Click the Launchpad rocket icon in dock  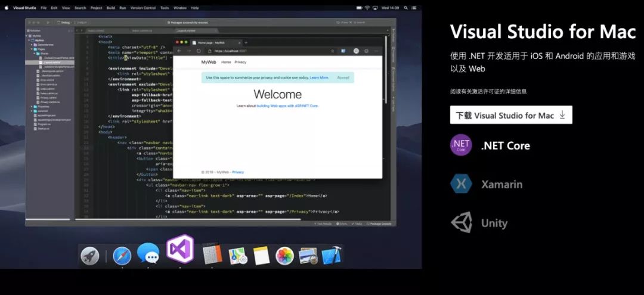click(x=90, y=256)
